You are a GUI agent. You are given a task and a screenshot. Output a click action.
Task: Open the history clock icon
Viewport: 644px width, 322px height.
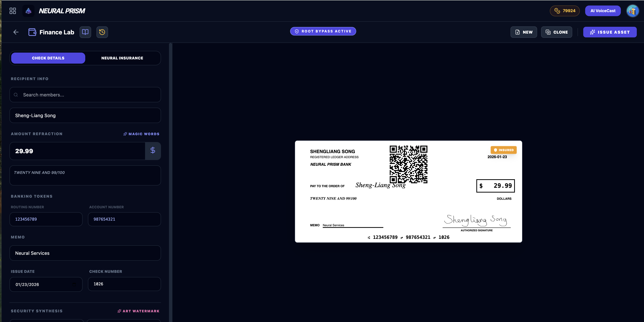coord(102,32)
